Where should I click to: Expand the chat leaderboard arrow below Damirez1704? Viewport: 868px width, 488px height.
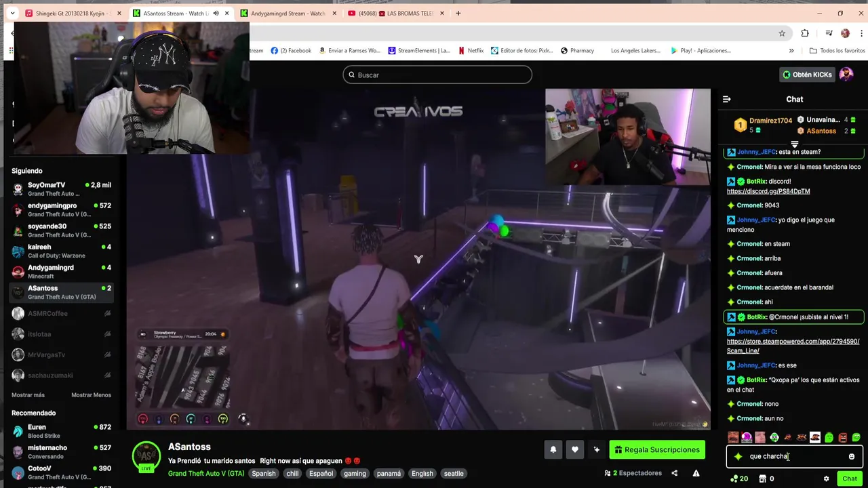794,144
